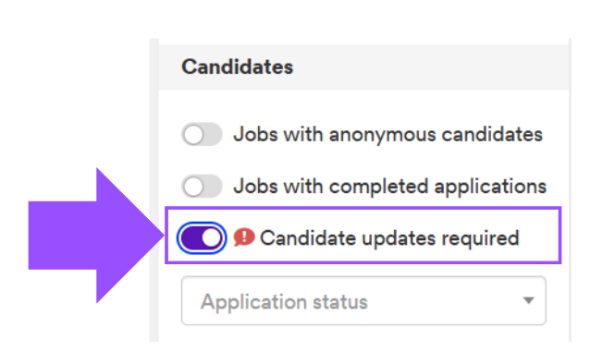
Task: Click the Application status placeholder text
Action: 284,302
